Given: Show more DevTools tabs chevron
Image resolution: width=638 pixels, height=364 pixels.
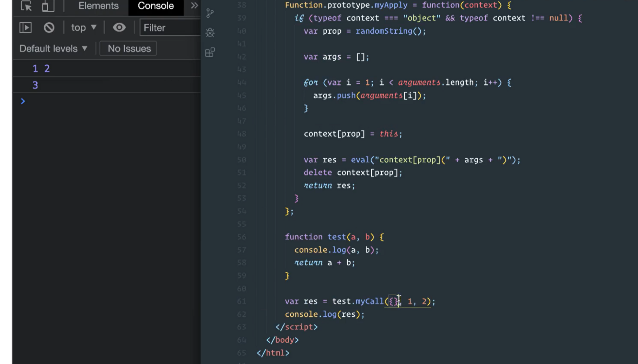Looking at the screenshot, I should point(194,6).
